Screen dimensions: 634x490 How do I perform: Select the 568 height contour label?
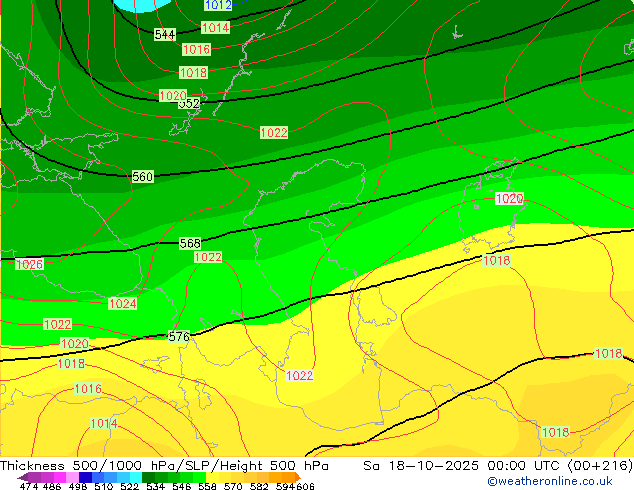190,243
